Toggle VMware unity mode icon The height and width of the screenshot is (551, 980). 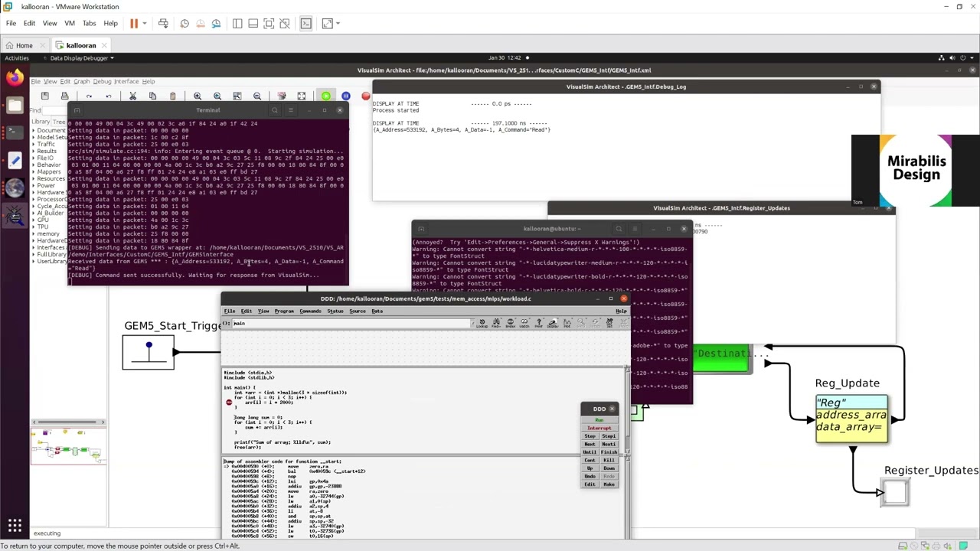coord(285,24)
